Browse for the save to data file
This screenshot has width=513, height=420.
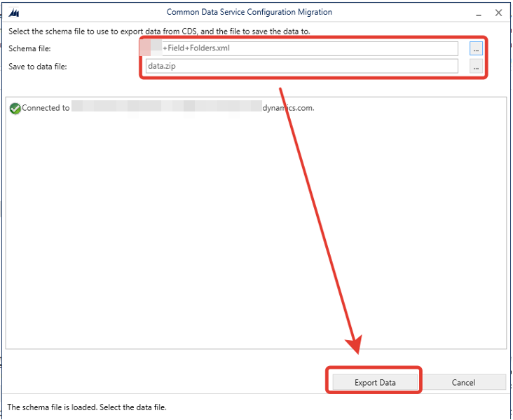coord(476,67)
